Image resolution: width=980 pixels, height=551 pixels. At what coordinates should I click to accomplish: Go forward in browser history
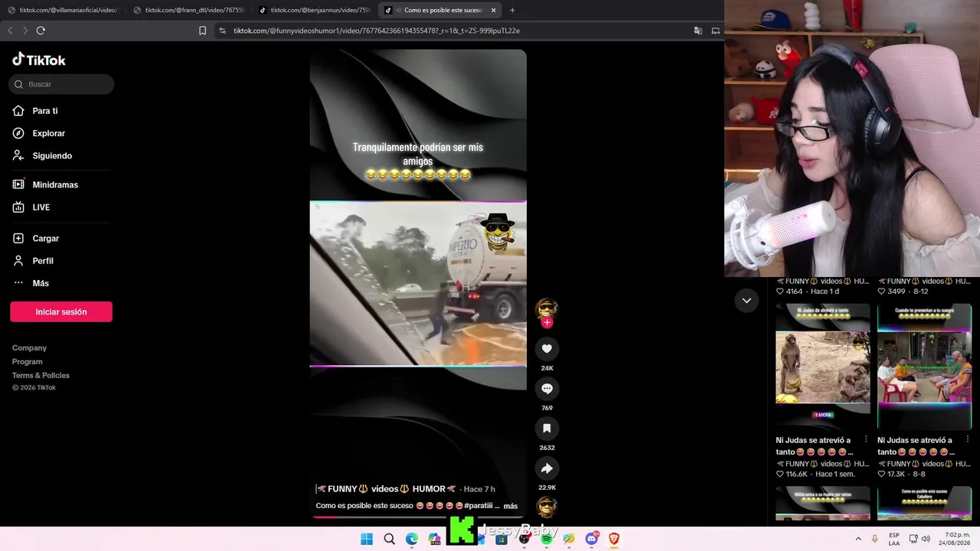(x=25, y=31)
